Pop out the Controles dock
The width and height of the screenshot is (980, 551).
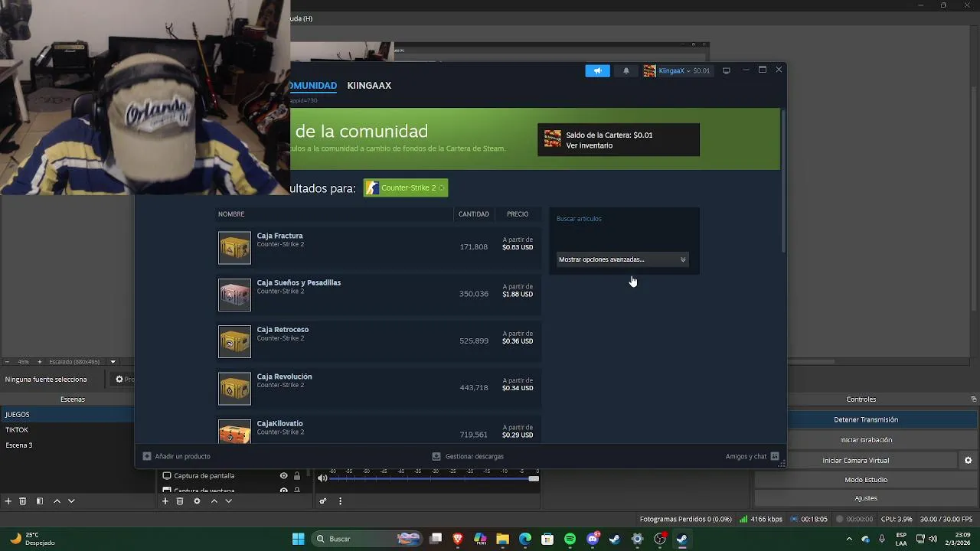coord(974,399)
